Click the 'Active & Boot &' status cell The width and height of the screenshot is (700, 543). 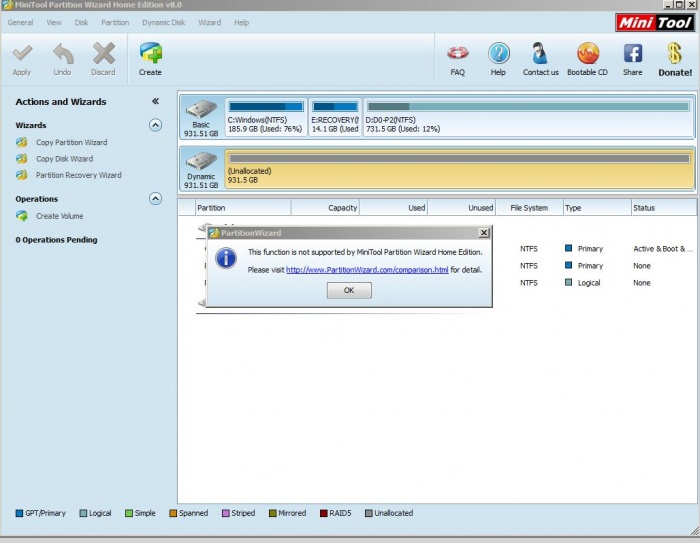[663, 249]
